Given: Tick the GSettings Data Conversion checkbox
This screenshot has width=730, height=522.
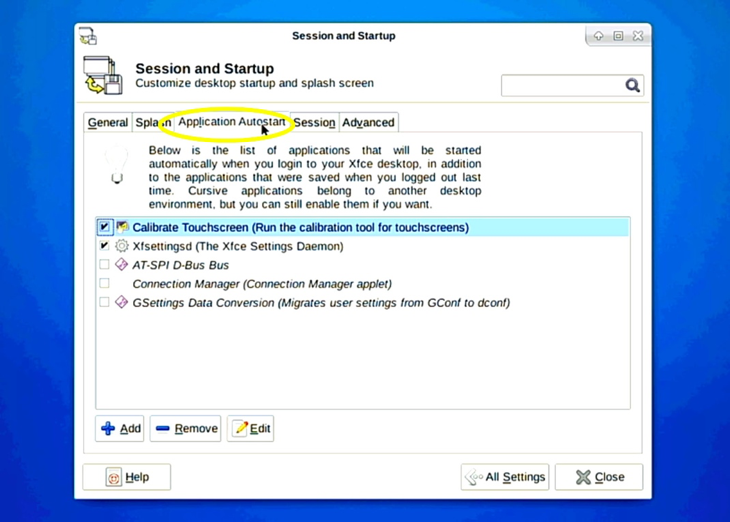Looking at the screenshot, I should tap(105, 302).
